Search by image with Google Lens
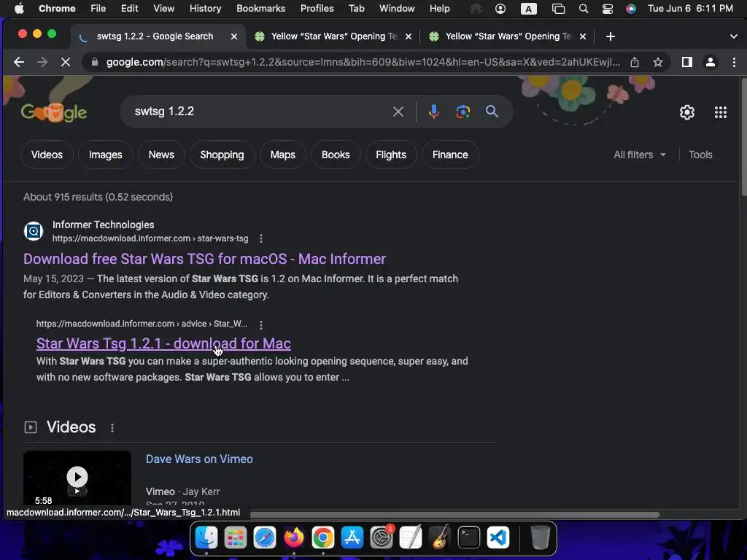The width and height of the screenshot is (747, 560). [x=463, y=112]
